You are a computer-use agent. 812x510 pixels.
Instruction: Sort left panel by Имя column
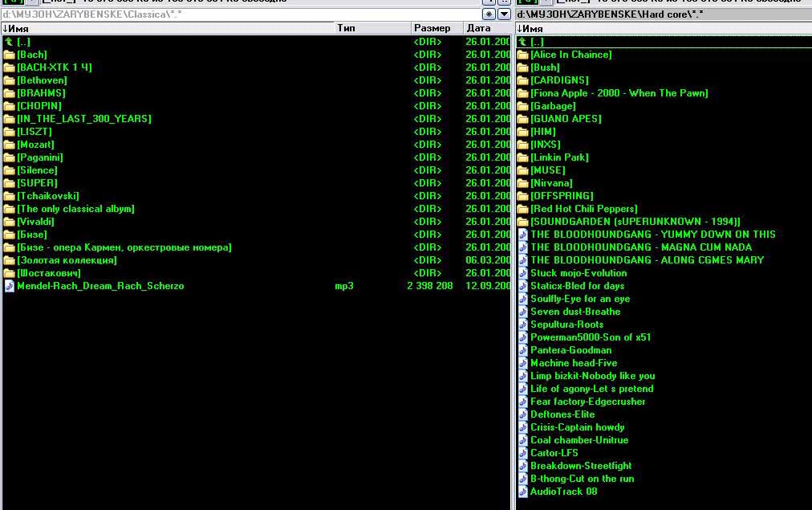(x=168, y=28)
